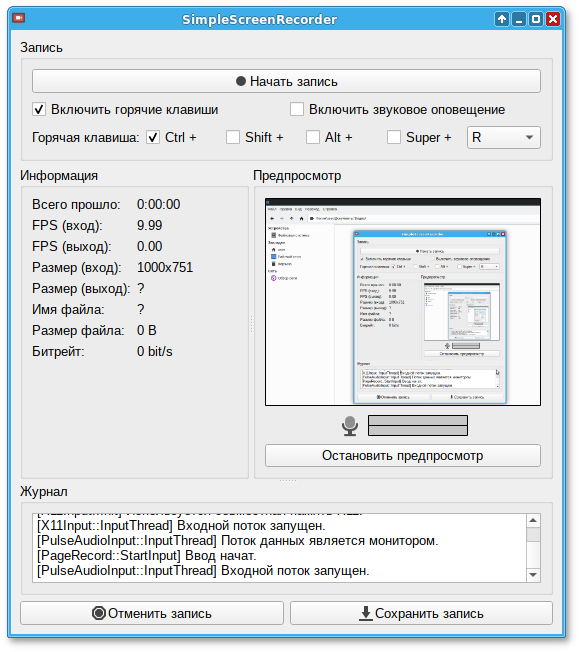This screenshot has height=652, width=579.
Task: Click the log scrollbar down arrow
Action: click(533, 575)
